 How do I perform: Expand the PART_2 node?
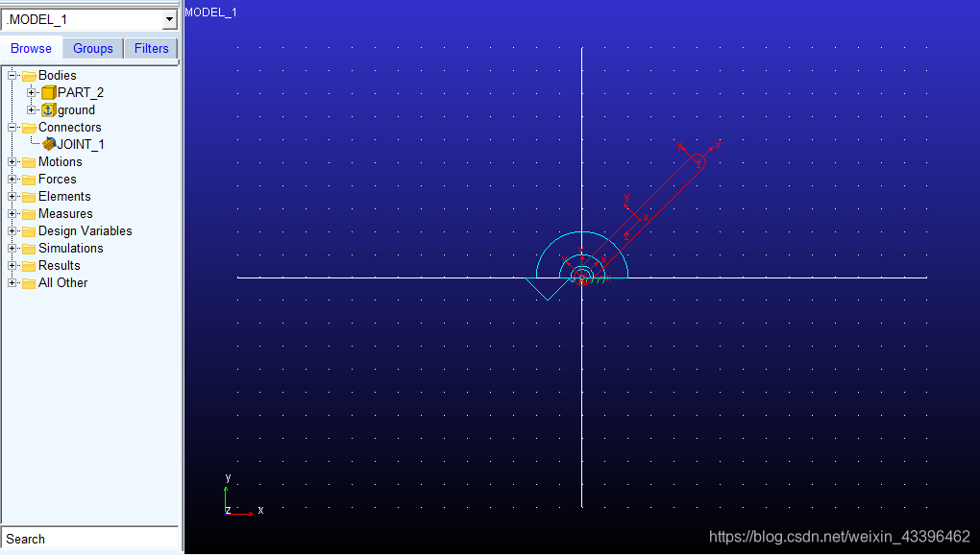(x=32, y=93)
